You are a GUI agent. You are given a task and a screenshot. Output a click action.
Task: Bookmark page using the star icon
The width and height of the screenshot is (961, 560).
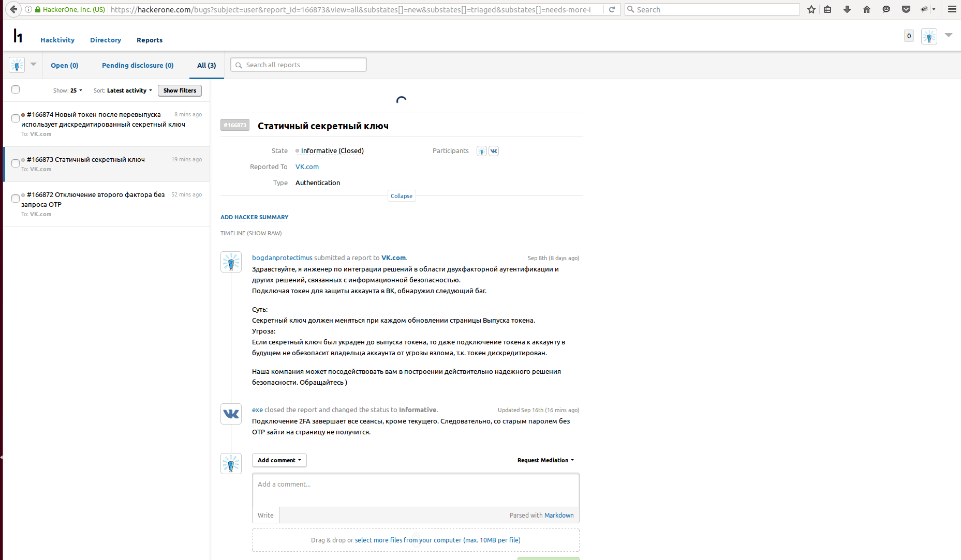[811, 9]
